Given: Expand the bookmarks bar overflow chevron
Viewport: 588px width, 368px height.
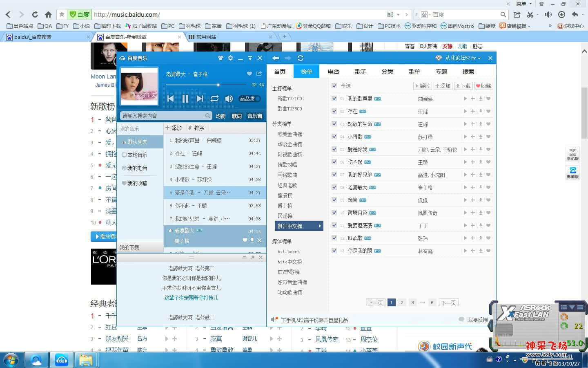Looking at the screenshot, I should [x=550, y=26].
